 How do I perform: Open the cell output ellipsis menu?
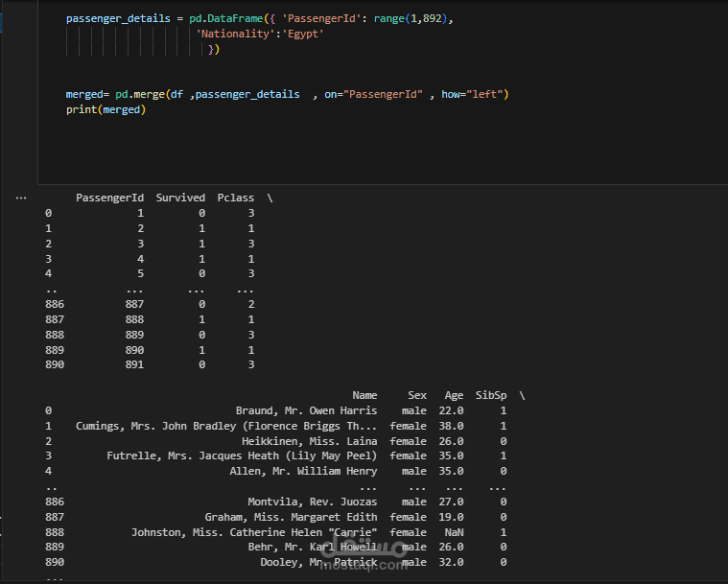coord(21,199)
